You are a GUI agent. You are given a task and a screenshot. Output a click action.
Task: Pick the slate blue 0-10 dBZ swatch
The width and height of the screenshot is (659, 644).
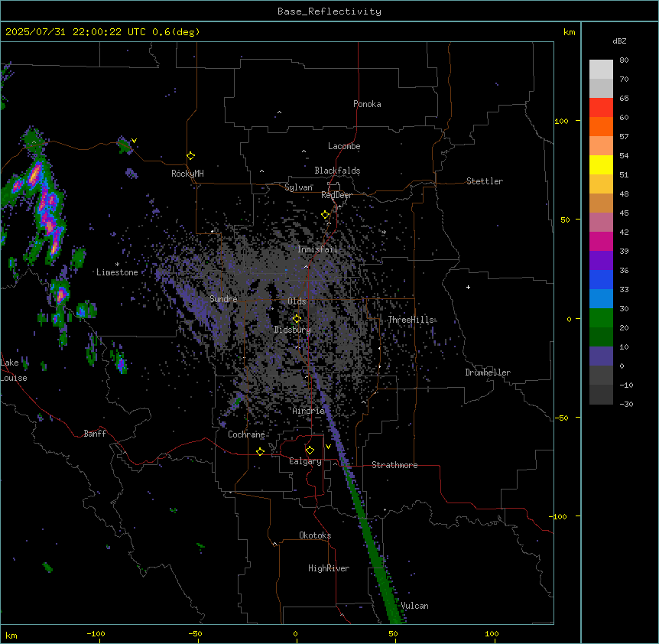(x=601, y=356)
